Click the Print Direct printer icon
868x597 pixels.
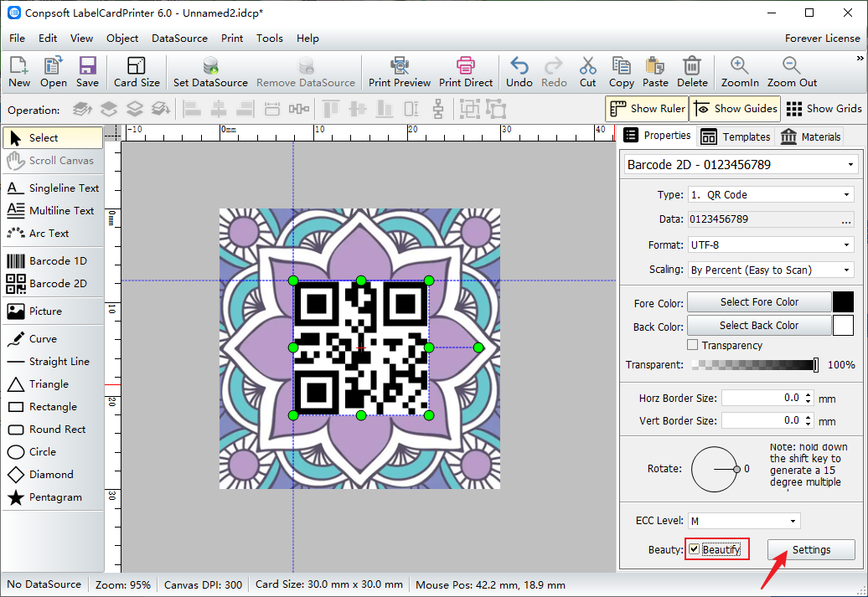(466, 71)
